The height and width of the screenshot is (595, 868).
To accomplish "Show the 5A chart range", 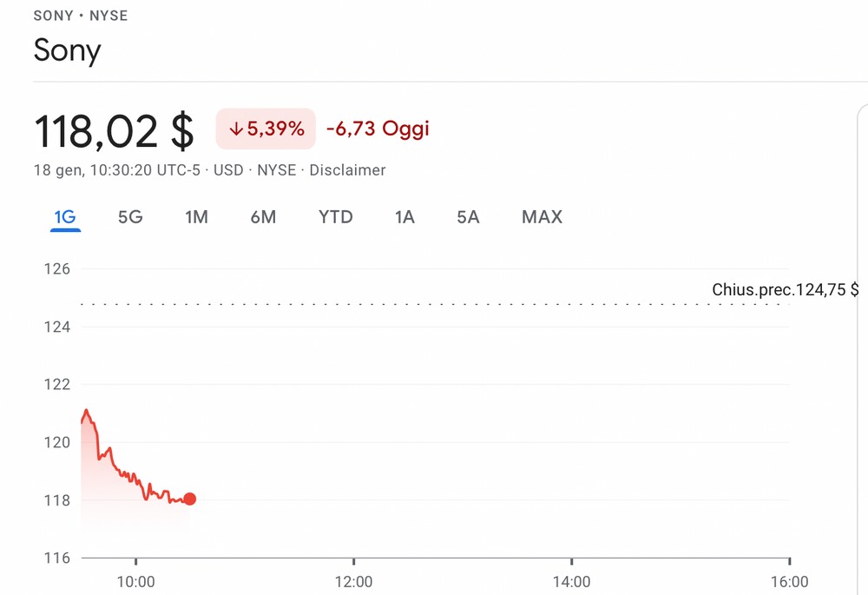I will click(468, 217).
